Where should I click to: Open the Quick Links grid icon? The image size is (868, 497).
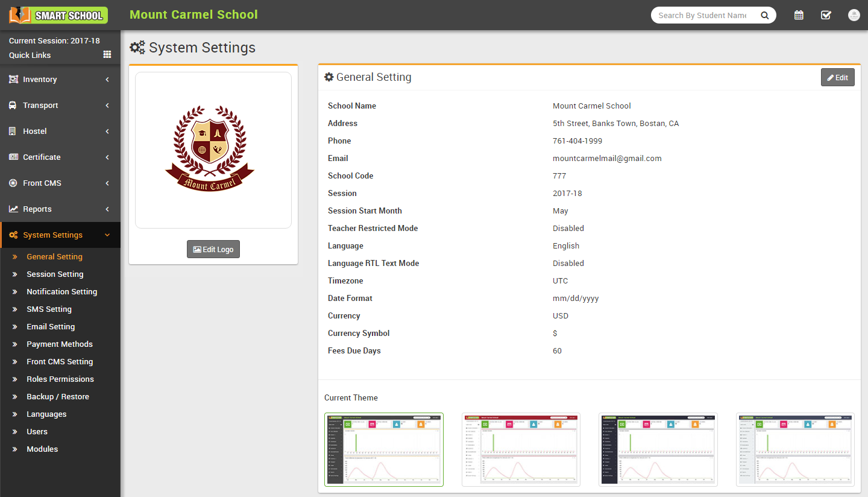click(x=107, y=55)
